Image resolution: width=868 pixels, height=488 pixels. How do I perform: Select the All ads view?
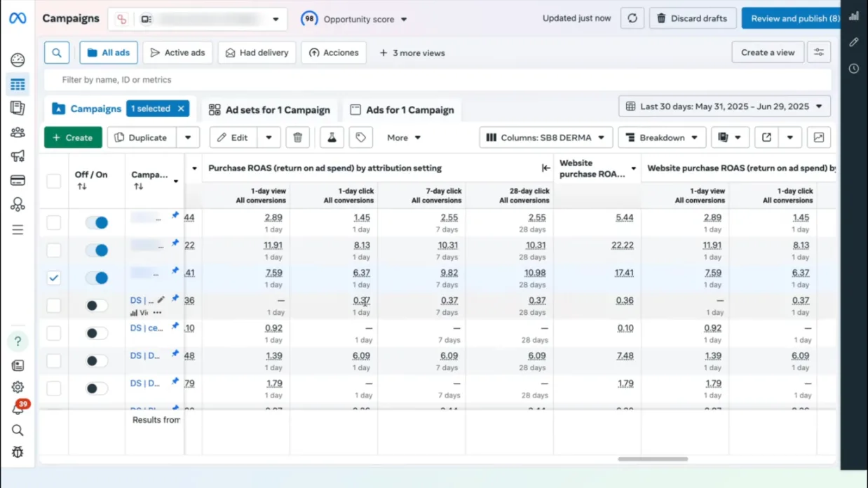pos(109,53)
